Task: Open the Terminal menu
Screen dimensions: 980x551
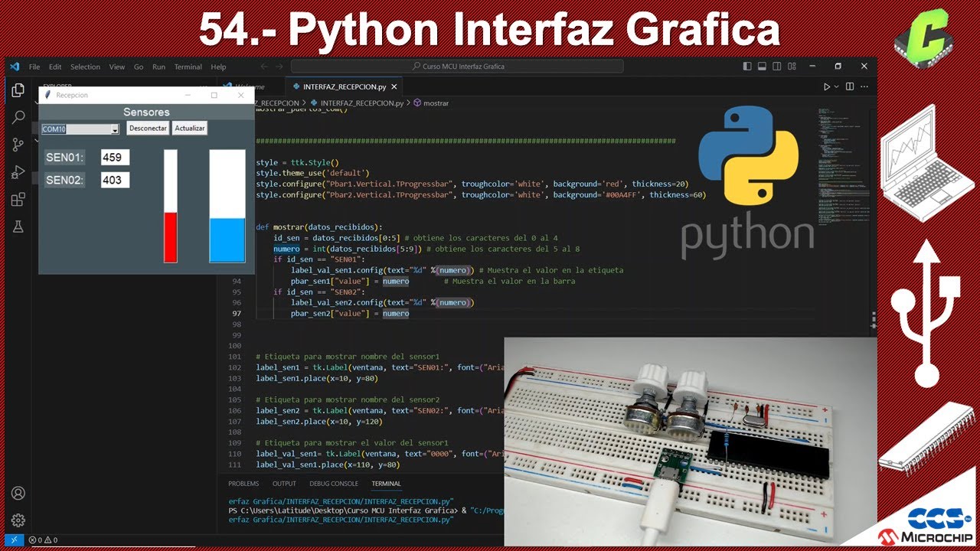Action: pyautogui.click(x=188, y=67)
